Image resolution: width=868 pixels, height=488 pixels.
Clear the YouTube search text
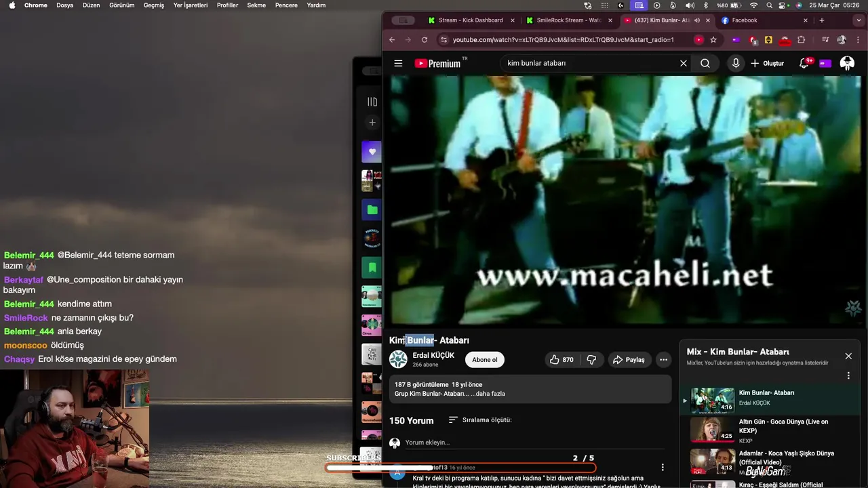coord(684,63)
